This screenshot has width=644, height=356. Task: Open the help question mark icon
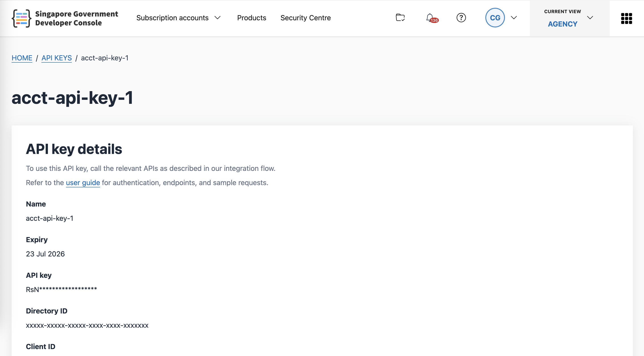click(461, 18)
